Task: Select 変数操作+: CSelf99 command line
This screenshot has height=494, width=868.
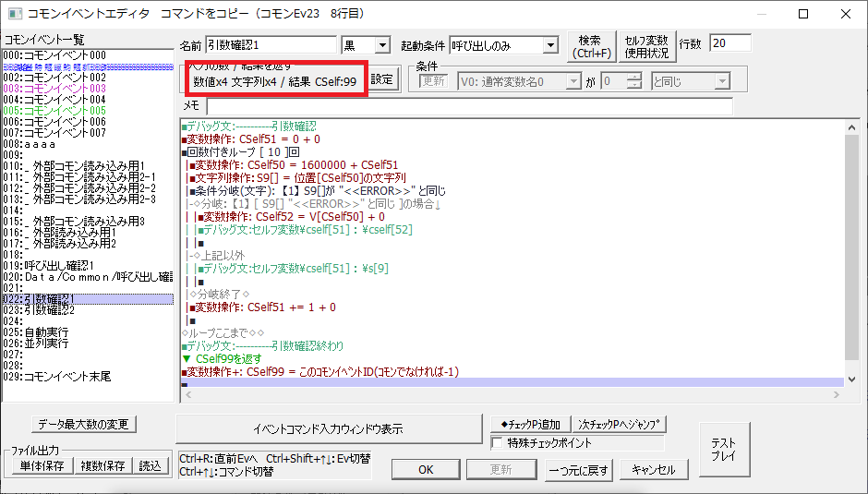Action: tap(320, 371)
